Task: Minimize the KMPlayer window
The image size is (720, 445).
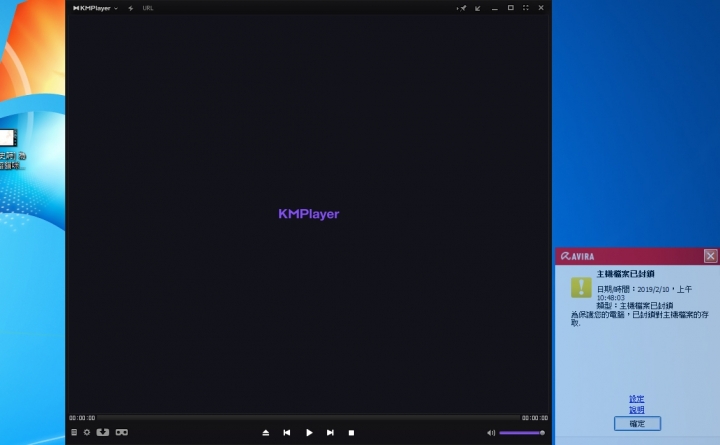Action: point(495,8)
